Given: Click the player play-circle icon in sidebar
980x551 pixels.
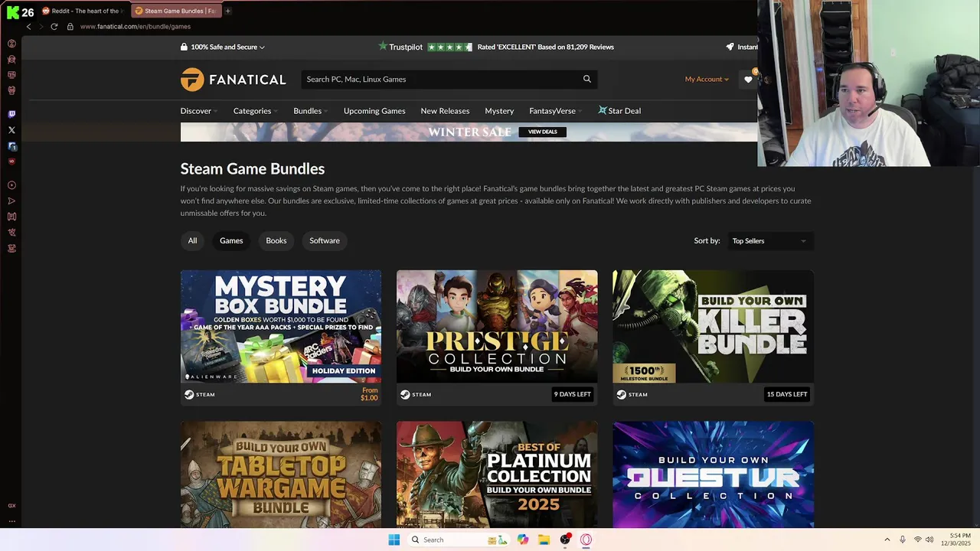Looking at the screenshot, I should (11, 185).
